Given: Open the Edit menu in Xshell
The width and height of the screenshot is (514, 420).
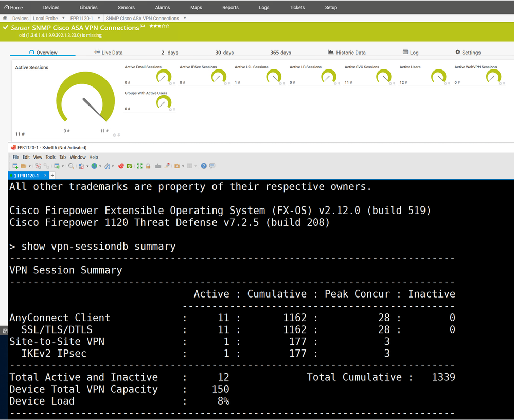Looking at the screenshot, I should [26, 157].
